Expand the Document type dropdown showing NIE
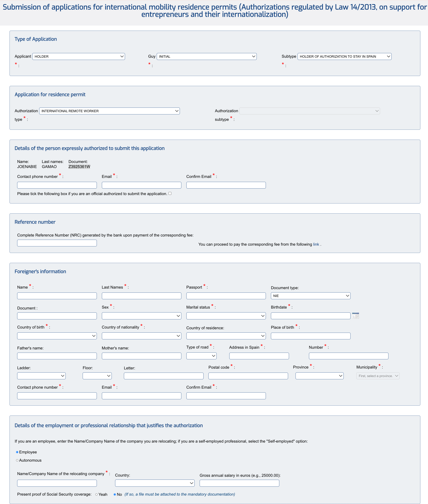The height and width of the screenshot is (504, 428). click(x=311, y=296)
